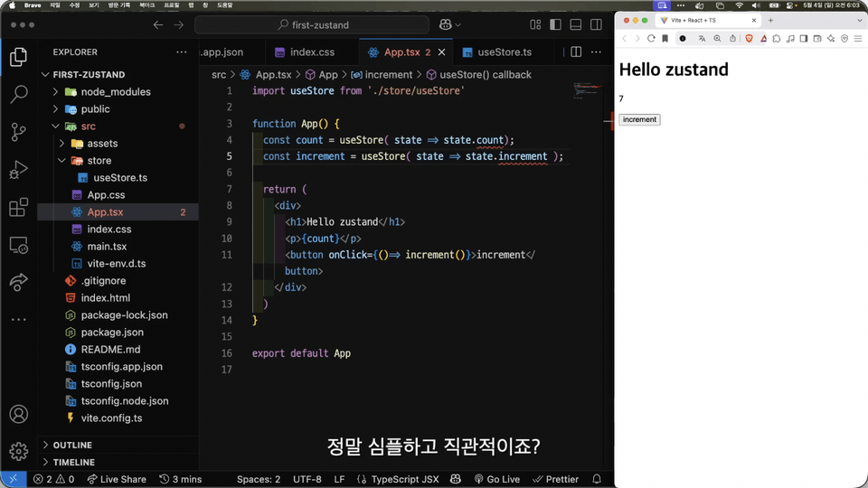868x488 pixels.
Task: Open Source Control view in activity bar
Action: [x=18, y=132]
